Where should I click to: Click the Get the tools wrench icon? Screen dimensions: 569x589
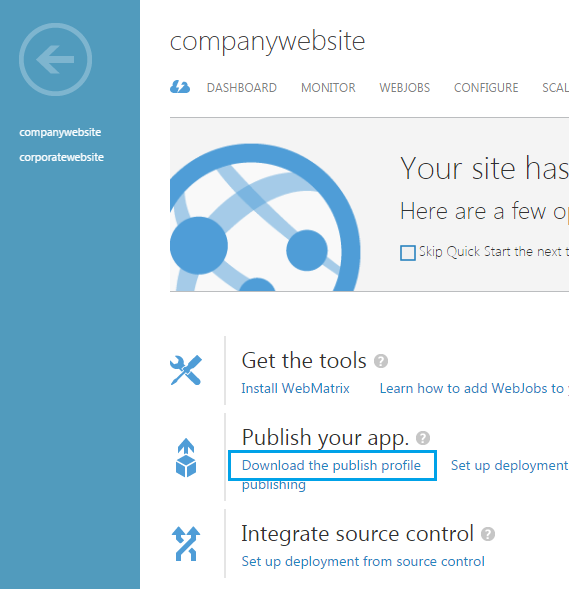pos(186,370)
